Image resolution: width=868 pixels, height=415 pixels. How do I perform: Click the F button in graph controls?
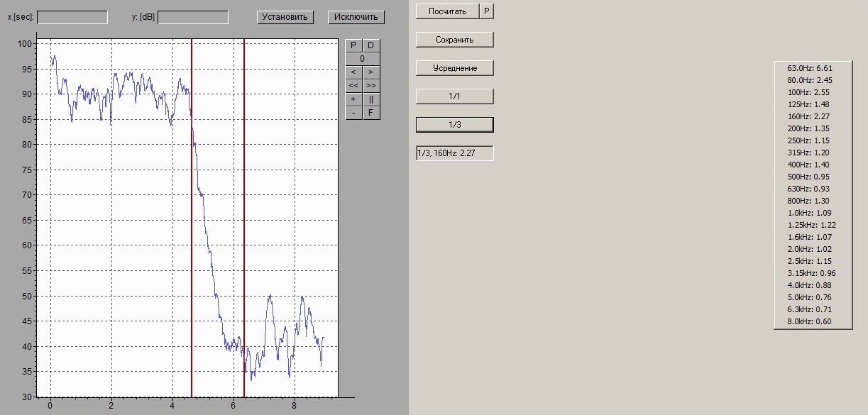point(371,113)
